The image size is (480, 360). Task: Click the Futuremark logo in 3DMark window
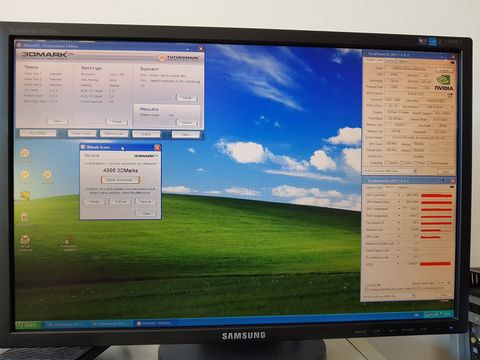[180, 58]
